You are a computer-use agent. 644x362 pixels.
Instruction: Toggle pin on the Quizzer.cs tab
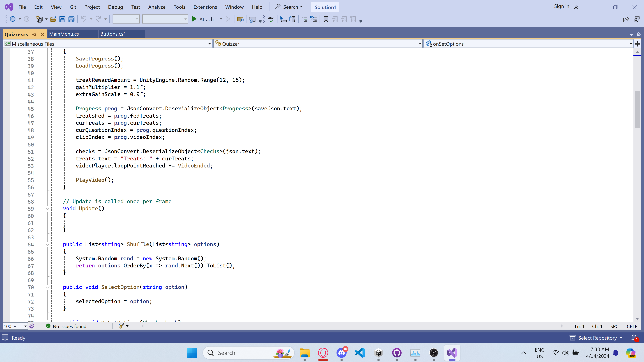pos(34,34)
